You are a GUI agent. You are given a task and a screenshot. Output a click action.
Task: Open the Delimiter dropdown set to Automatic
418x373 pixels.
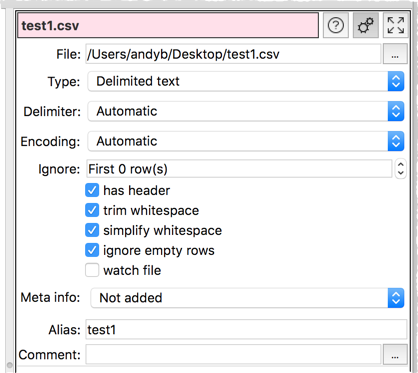click(x=246, y=111)
